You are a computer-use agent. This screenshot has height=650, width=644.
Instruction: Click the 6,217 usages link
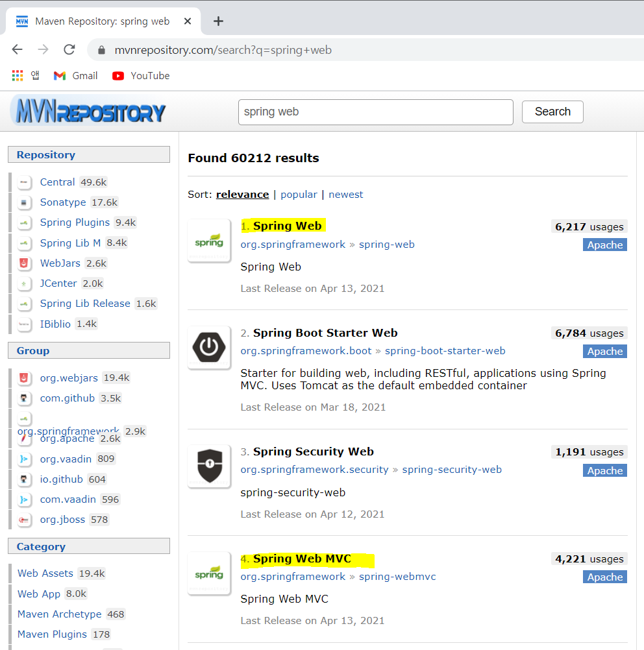(x=589, y=227)
